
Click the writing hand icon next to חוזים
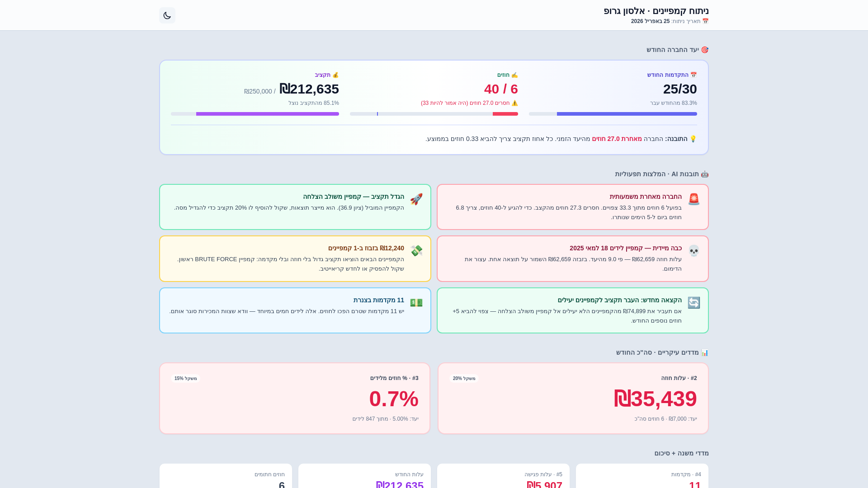tap(514, 75)
